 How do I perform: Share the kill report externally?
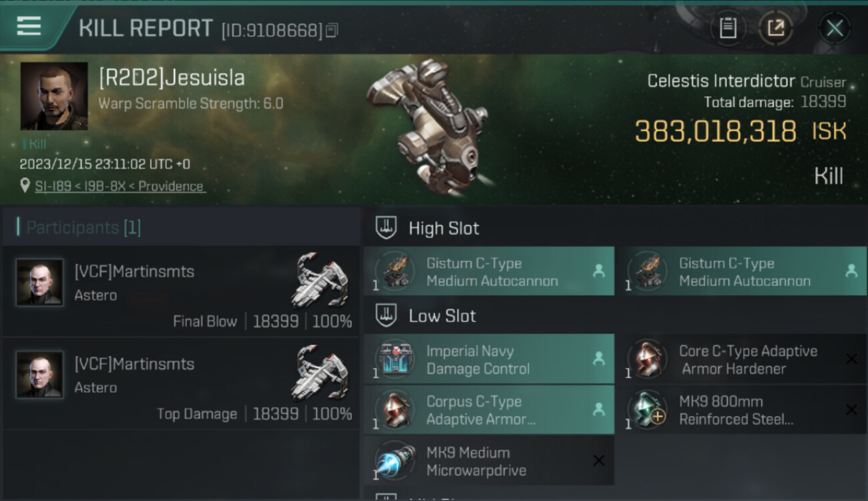pyautogui.click(x=776, y=28)
